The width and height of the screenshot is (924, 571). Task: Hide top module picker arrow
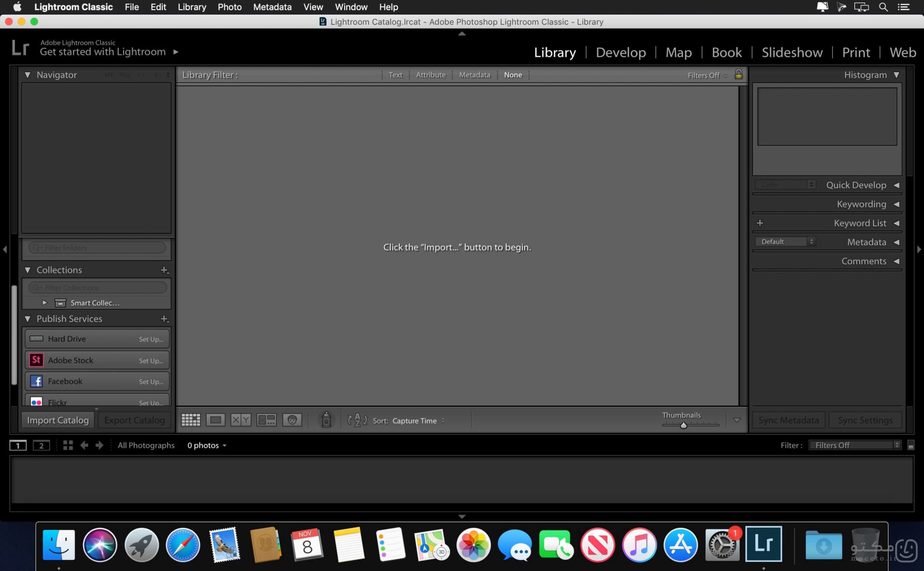(x=462, y=34)
